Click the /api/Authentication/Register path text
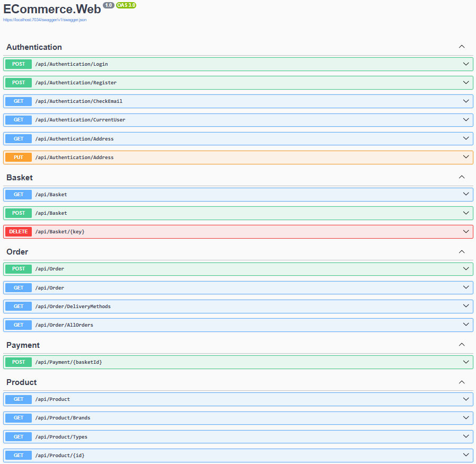 click(76, 83)
